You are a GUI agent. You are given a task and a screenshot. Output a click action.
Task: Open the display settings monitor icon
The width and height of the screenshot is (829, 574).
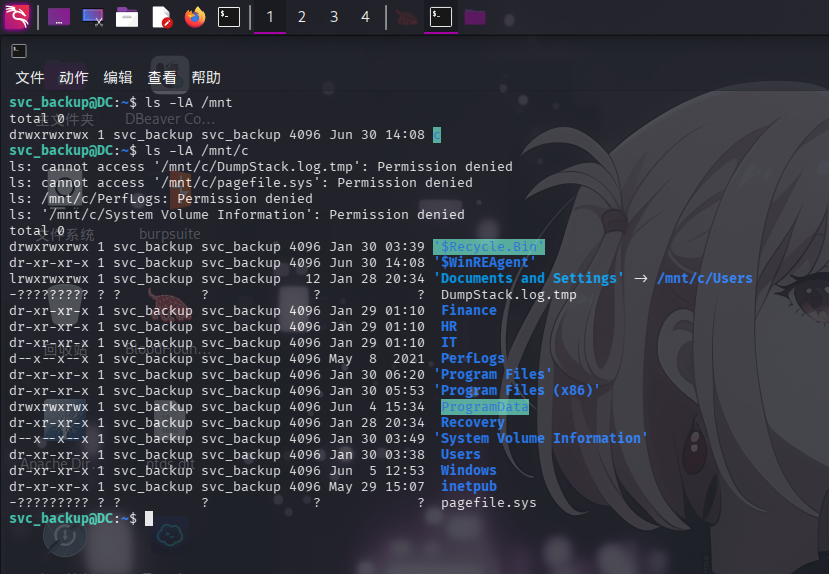click(x=93, y=17)
